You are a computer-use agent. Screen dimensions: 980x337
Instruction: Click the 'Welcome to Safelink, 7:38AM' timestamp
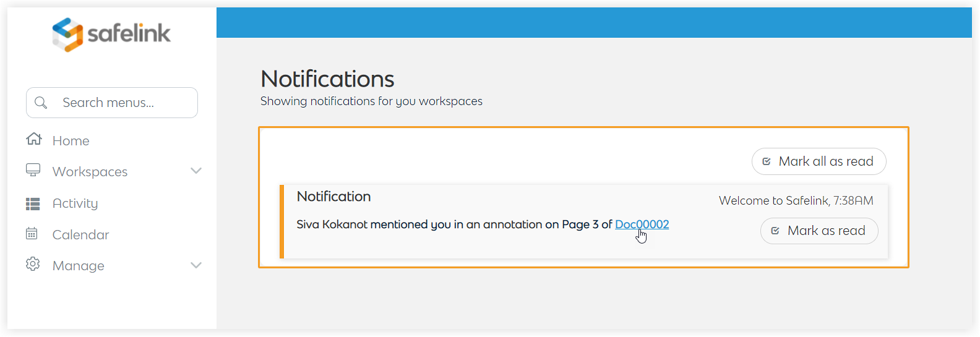click(x=796, y=201)
